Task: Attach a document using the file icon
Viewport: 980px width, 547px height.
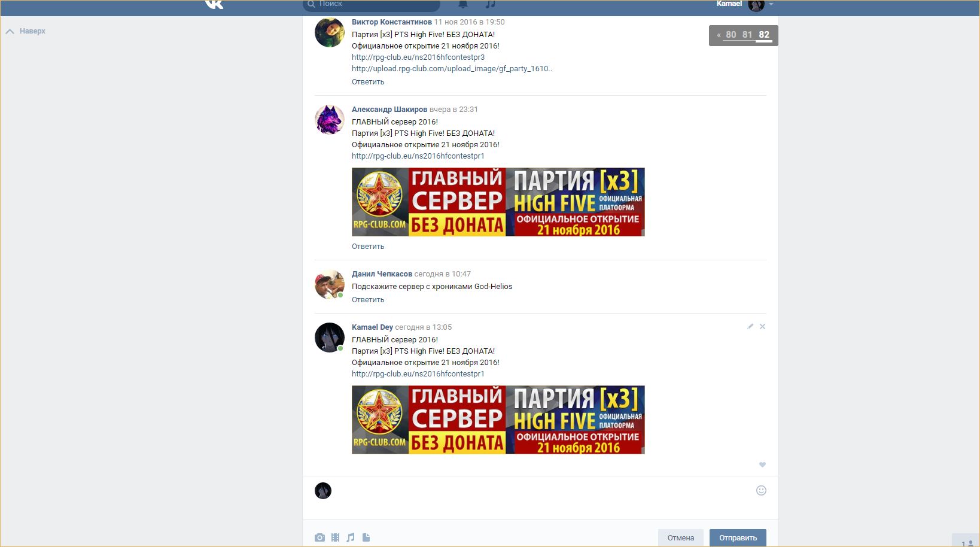Action: pos(366,537)
